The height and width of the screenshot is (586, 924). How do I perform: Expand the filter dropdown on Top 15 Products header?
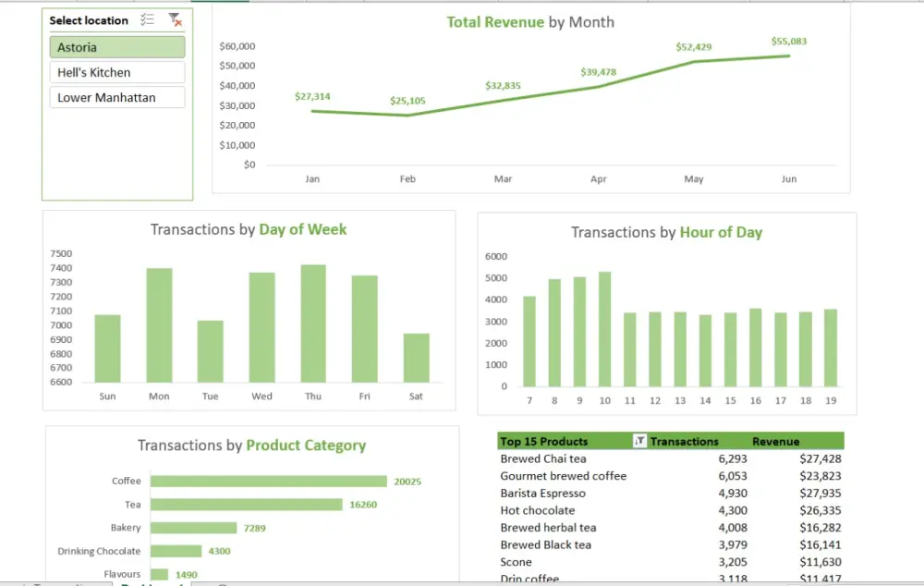pyautogui.click(x=638, y=441)
